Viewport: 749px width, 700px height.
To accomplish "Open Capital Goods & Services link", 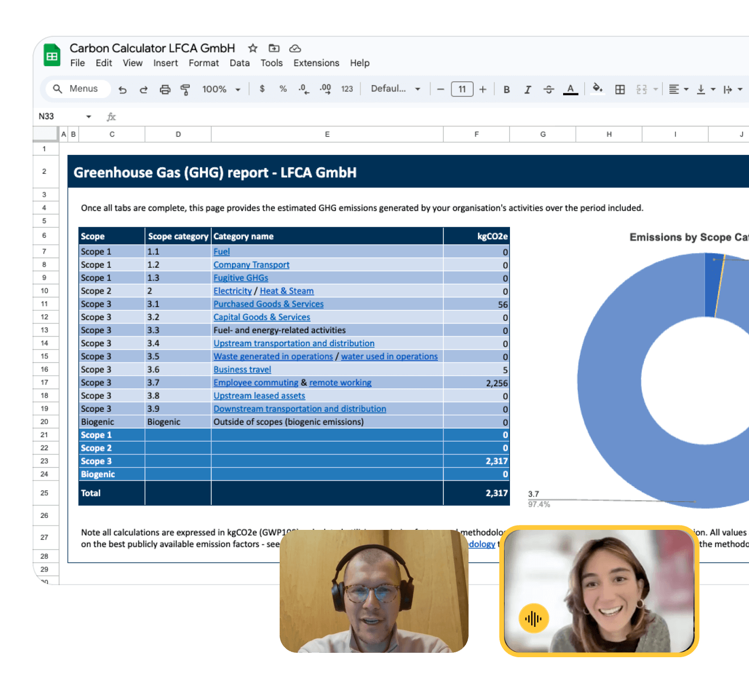I will (262, 317).
